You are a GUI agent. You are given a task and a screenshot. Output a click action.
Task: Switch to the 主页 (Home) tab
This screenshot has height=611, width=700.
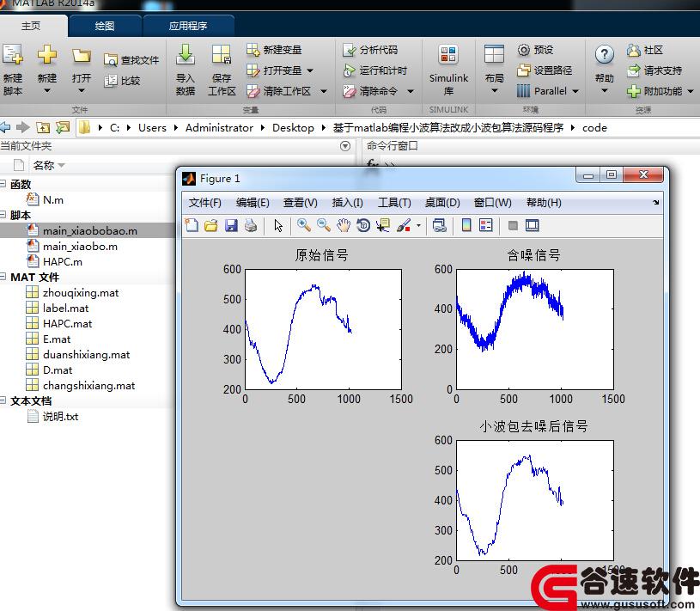click(31, 26)
